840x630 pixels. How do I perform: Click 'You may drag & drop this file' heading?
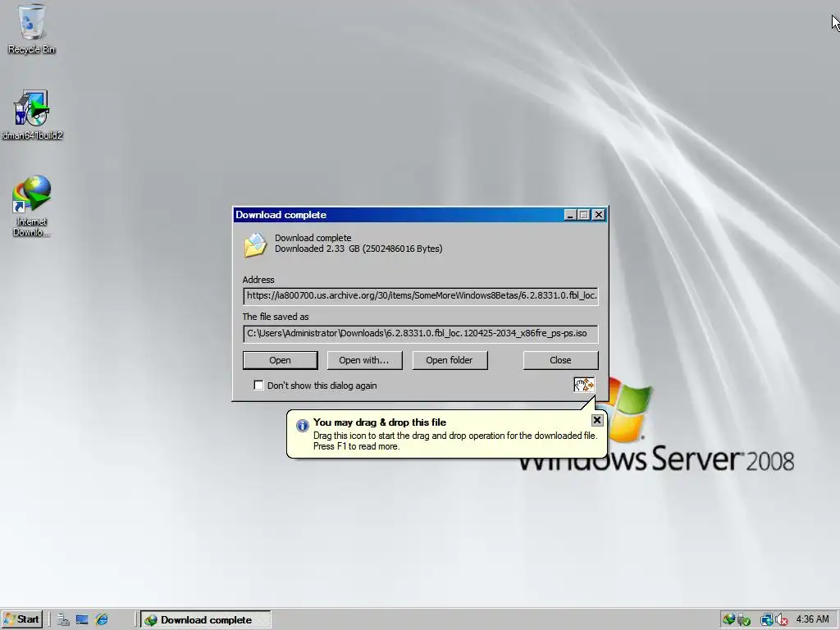[x=379, y=422]
